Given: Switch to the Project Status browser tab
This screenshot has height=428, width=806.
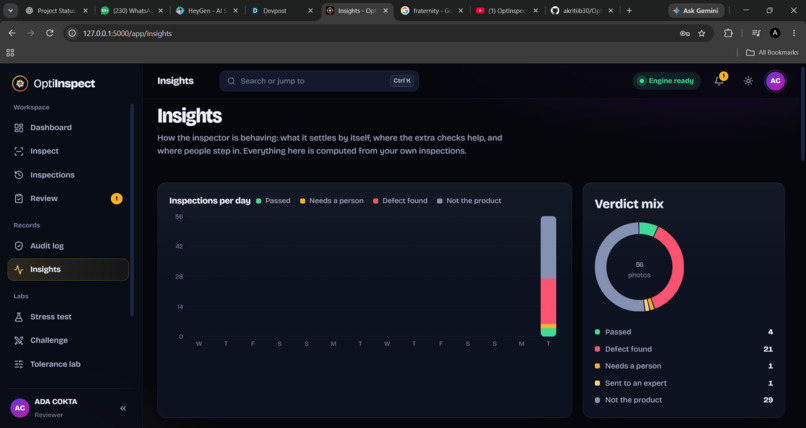Looking at the screenshot, I should pyautogui.click(x=57, y=10).
